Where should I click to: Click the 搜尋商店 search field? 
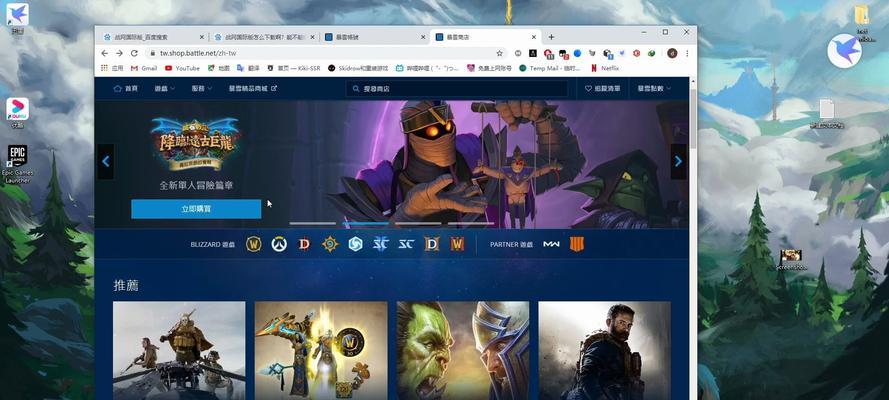click(x=457, y=89)
